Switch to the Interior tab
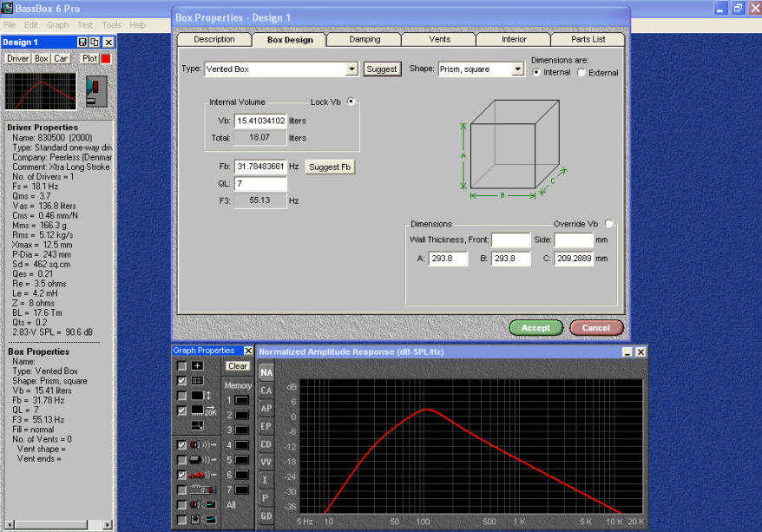762x532 pixels. tap(514, 39)
